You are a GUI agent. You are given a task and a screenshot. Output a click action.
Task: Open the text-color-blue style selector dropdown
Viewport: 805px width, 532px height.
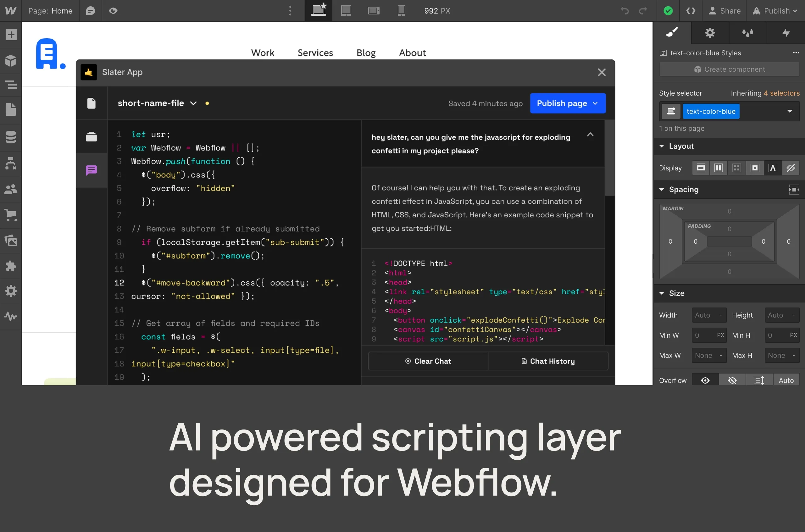tap(791, 111)
